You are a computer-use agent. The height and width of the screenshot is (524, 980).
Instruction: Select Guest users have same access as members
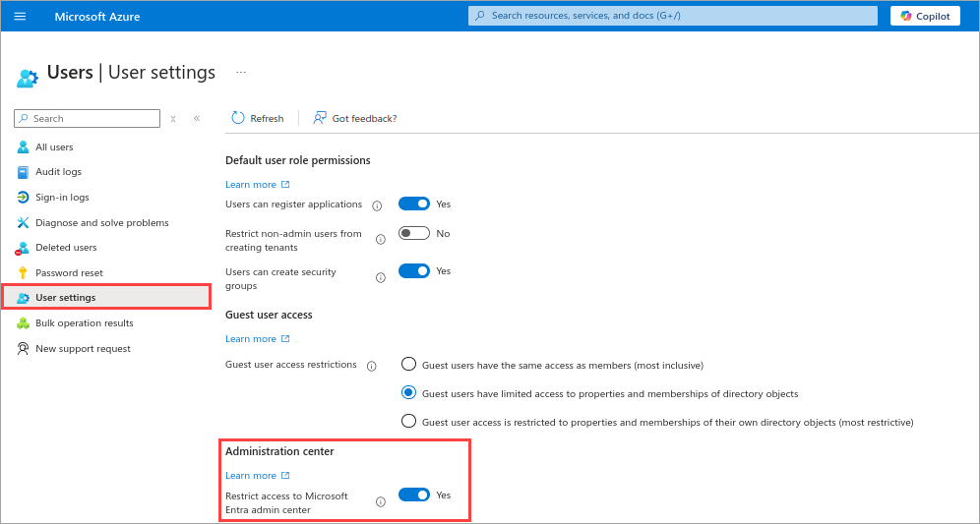click(408, 364)
